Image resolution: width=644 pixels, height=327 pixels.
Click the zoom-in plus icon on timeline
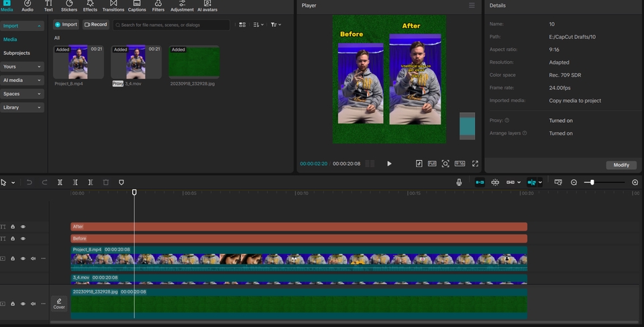pyautogui.click(x=635, y=182)
